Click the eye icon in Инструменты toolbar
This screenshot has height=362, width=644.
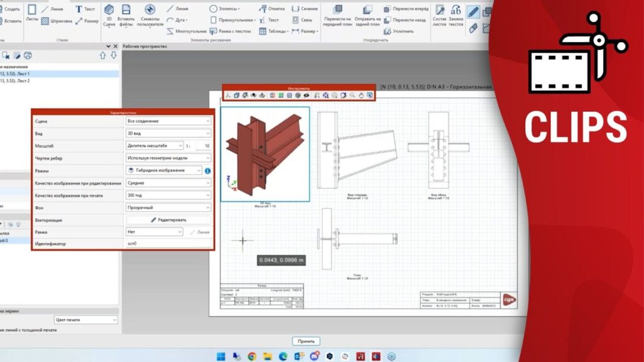[306, 96]
